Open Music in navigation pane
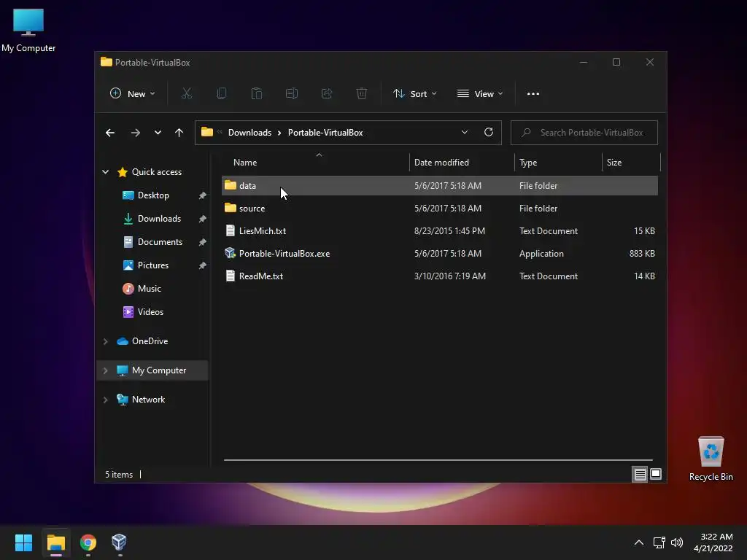Screen dimensions: 747x560 pos(149,289)
